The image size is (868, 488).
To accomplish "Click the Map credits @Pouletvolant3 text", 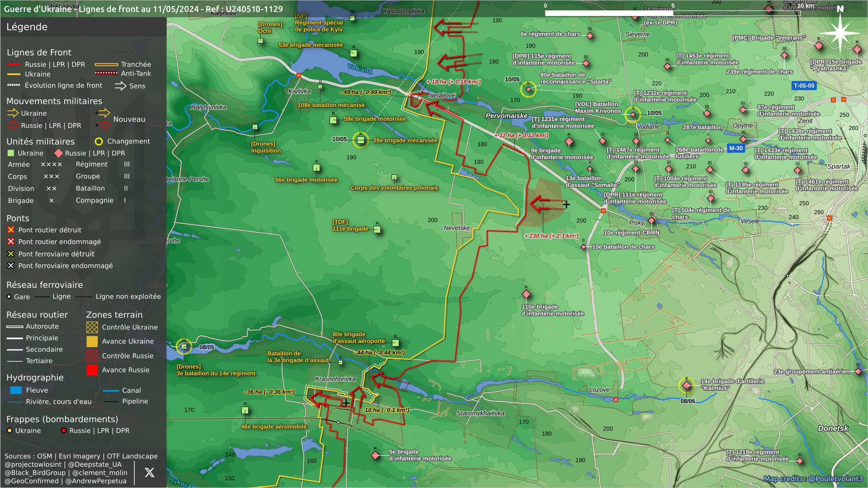I will click(813, 479).
